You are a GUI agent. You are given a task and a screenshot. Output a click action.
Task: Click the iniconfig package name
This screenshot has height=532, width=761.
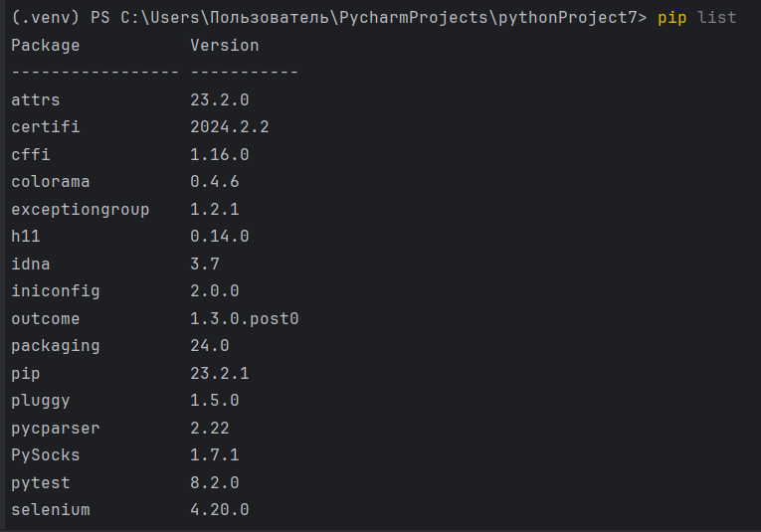coord(56,292)
